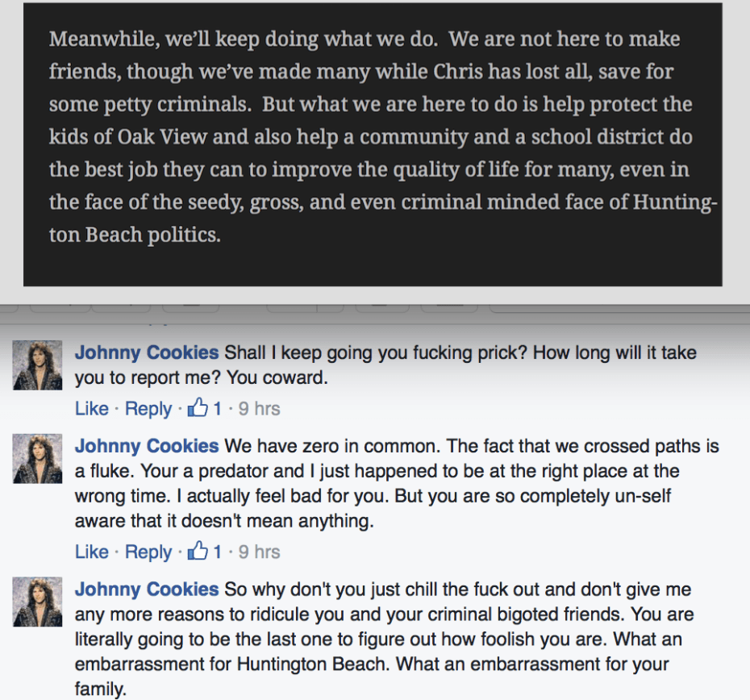Viewport: 750px width, 700px height.
Task: Reply to the "zero in common" comment
Action: [x=148, y=552]
